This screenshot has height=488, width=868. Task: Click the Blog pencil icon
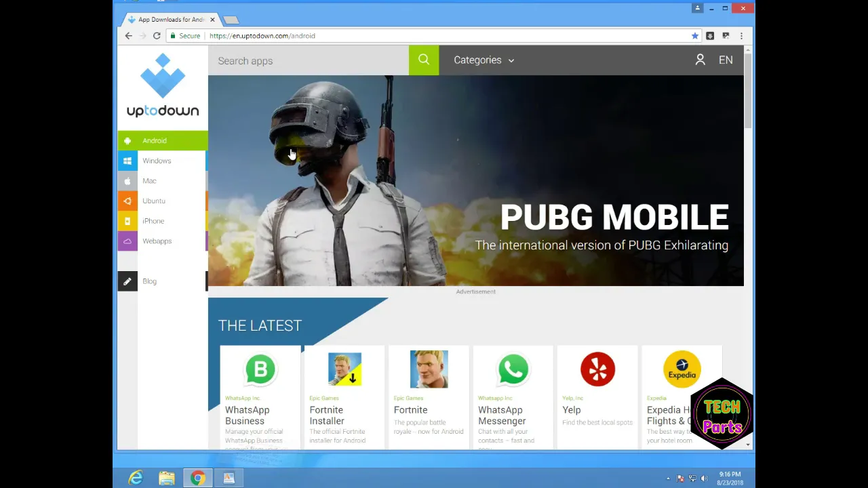pyautogui.click(x=127, y=281)
